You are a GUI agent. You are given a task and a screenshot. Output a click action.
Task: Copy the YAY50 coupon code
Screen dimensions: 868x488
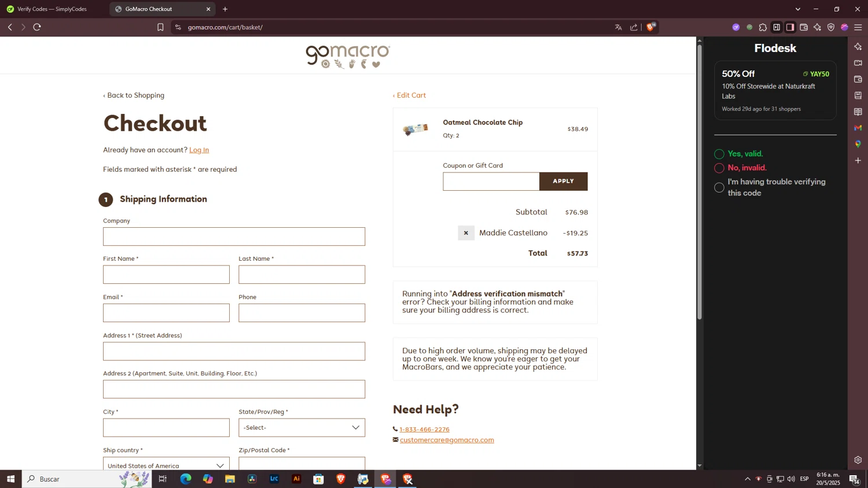pyautogui.click(x=816, y=74)
